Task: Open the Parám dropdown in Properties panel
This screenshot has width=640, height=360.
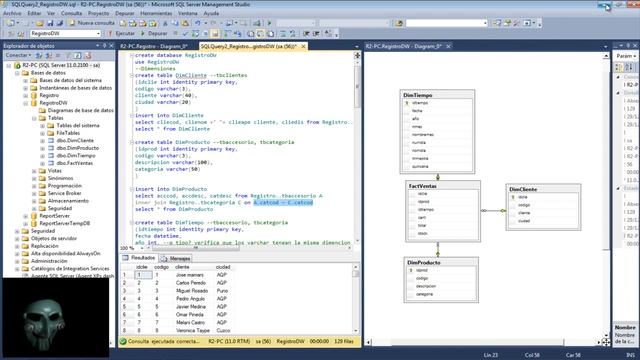Action: click(x=627, y=56)
